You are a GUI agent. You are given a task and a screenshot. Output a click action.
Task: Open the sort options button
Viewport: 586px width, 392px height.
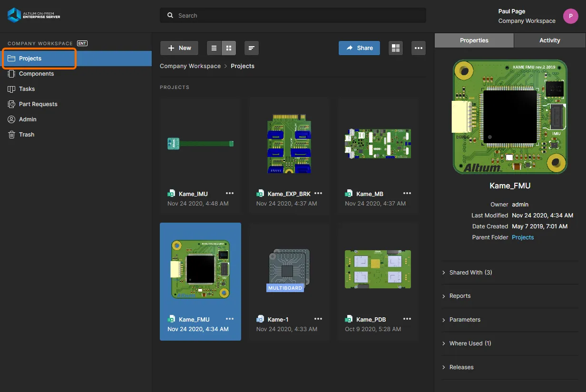252,48
